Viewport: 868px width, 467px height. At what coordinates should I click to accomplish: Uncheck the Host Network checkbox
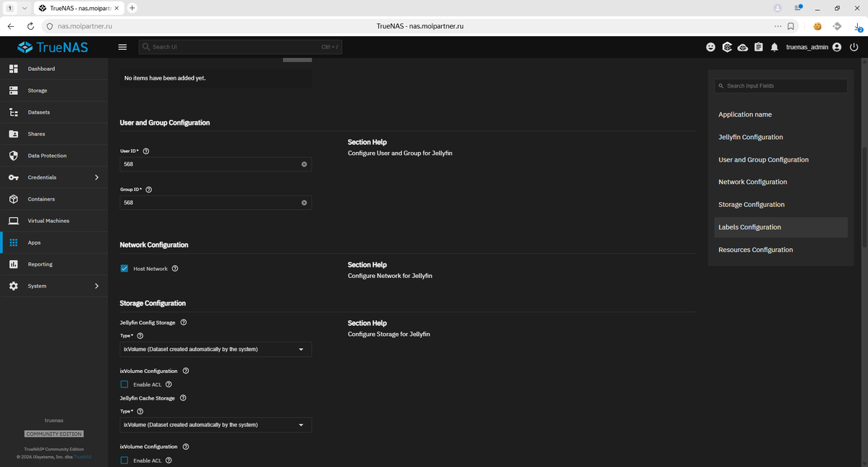click(124, 269)
